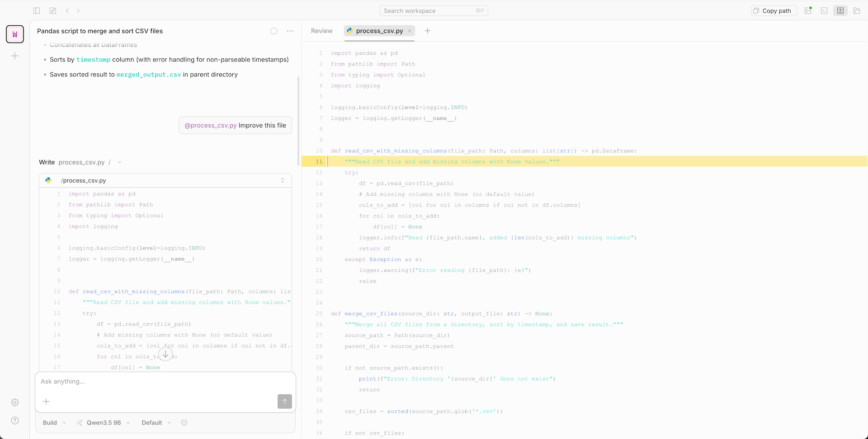This screenshot has height=439, width=868.
Task: Switch to the Review tab
Action: click(321, 31)
